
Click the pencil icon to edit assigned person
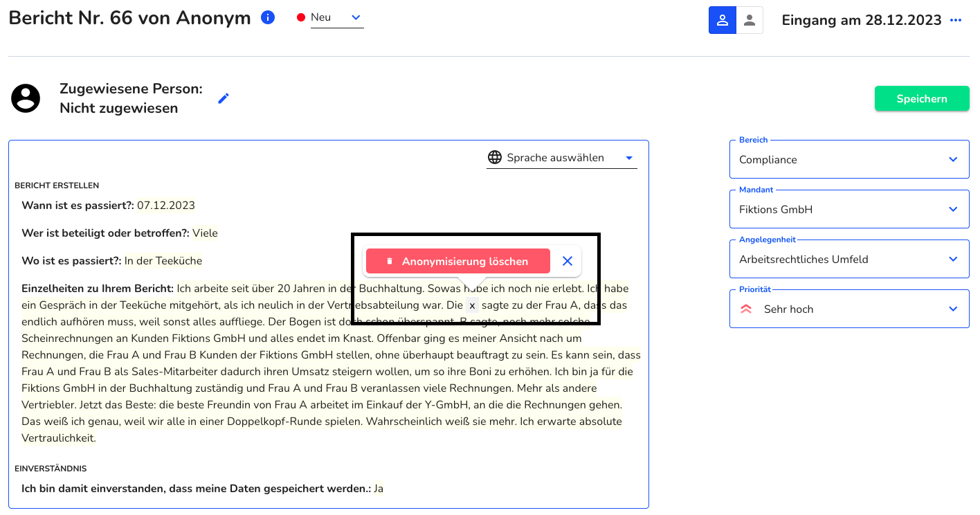(x=223, y=98)
